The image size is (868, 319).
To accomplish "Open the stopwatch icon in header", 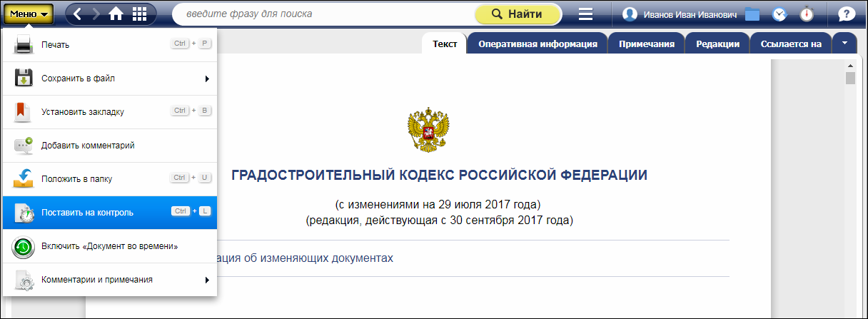I will (x=807, y=14).
